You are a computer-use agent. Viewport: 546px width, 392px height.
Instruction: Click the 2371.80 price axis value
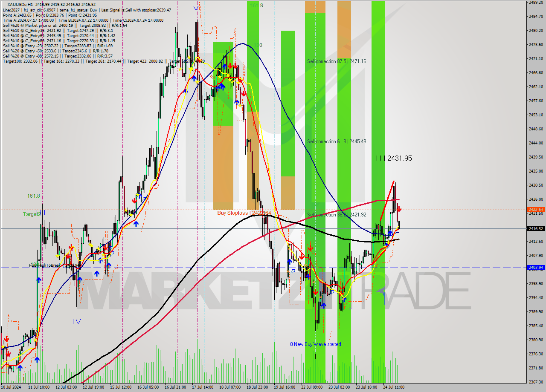(x=536, y=368)
